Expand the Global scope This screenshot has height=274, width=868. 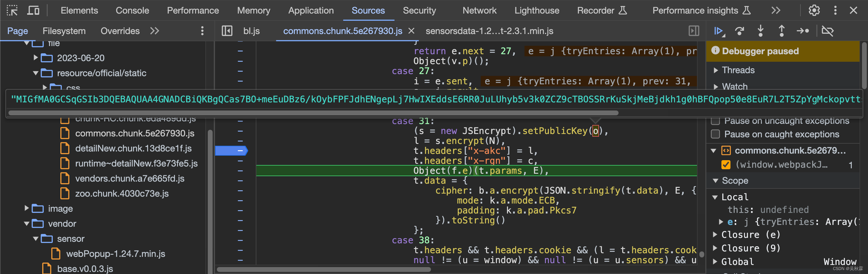tap(715, 262)
